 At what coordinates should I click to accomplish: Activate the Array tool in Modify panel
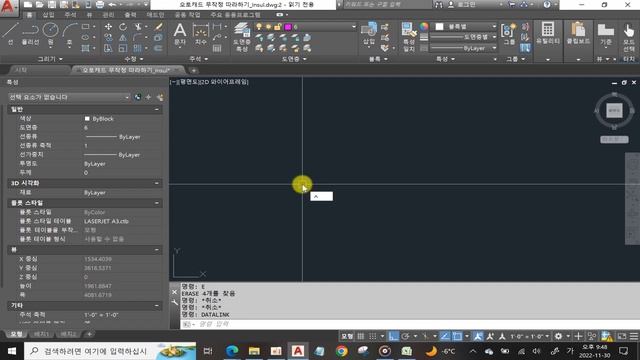138,48
